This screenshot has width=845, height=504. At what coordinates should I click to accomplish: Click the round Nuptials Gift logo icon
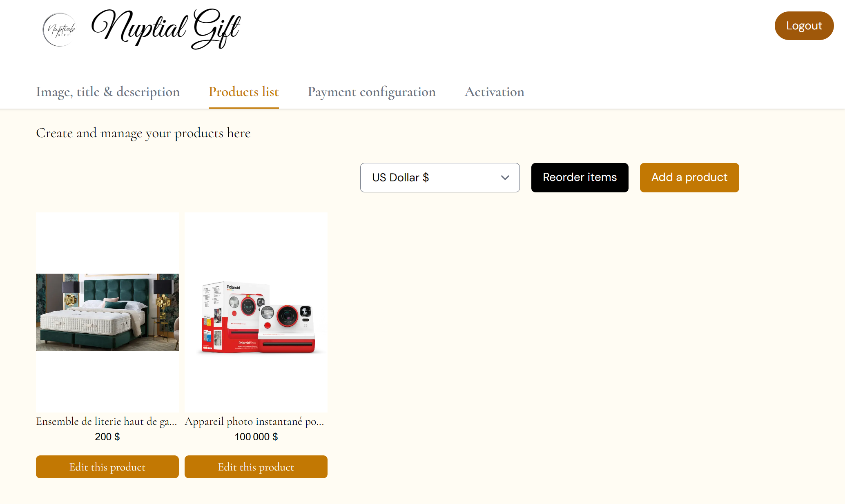coord(59,29)
